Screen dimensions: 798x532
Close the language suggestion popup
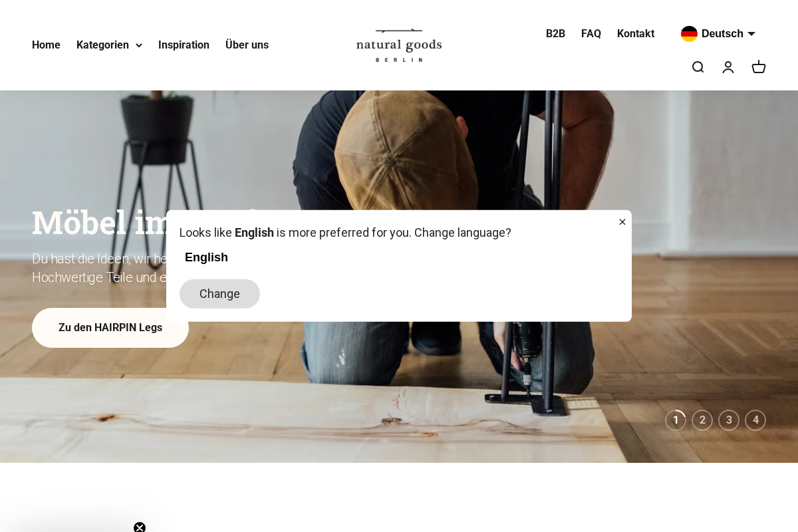tap(622, 222)
